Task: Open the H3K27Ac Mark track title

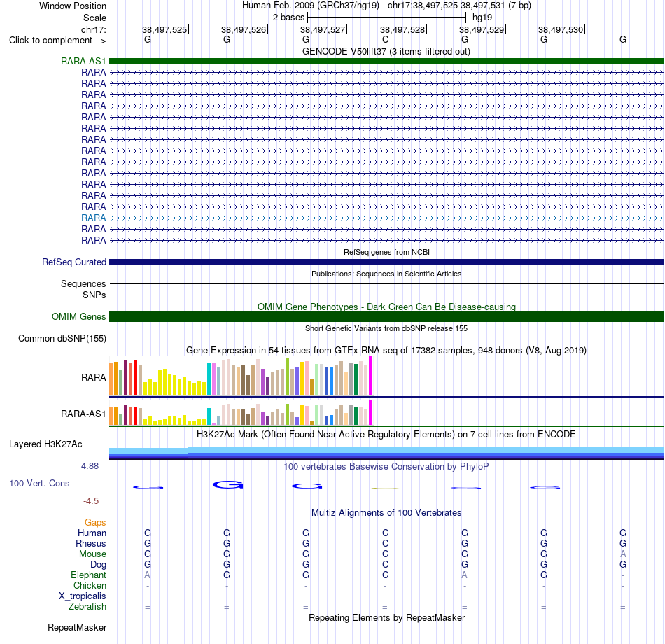Action: point(386,435)
